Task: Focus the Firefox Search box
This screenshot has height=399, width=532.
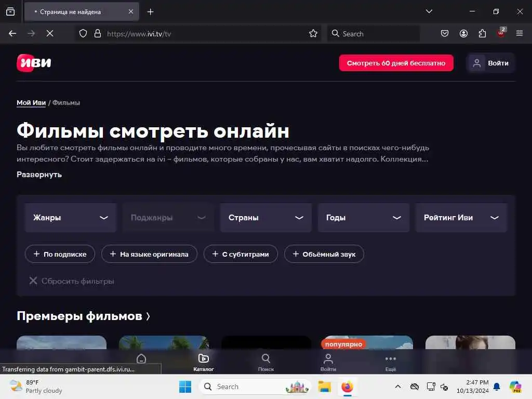Action: pos(373,34)
